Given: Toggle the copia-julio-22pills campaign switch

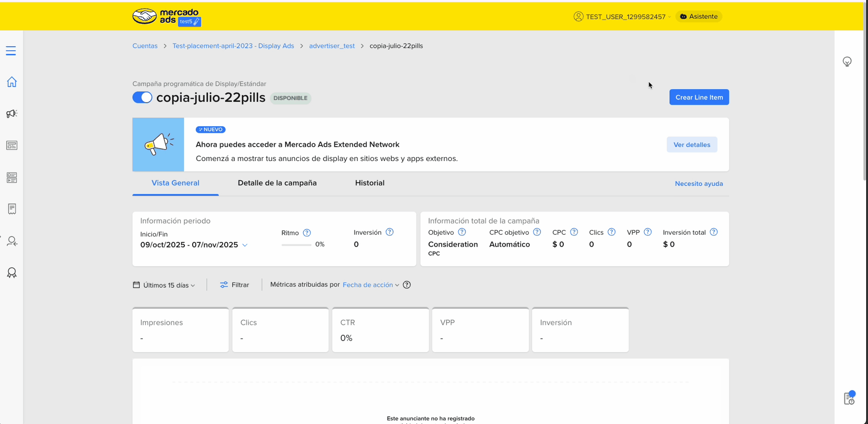Looking at the screenshot, I should point(142,97).
